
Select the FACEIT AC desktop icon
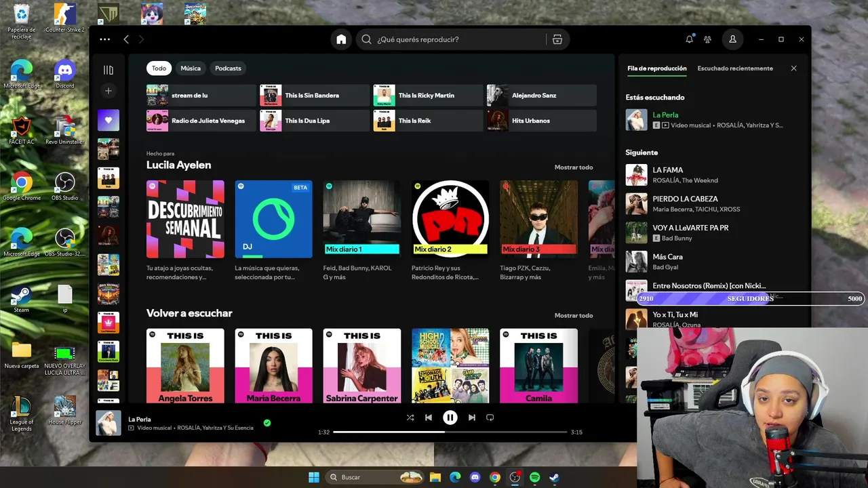pyautogui.click(x=22, y=131)
